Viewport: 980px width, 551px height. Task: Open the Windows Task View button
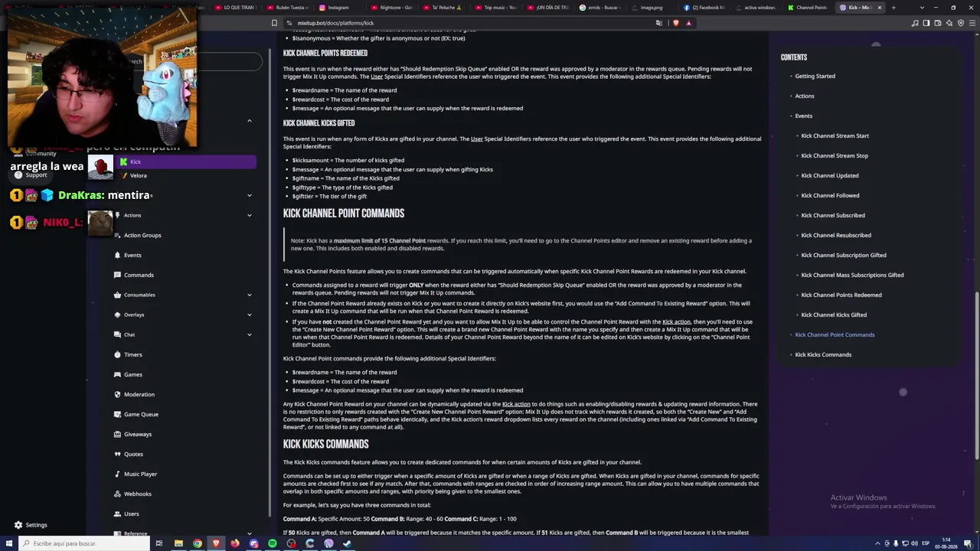[x=159, y=543]
